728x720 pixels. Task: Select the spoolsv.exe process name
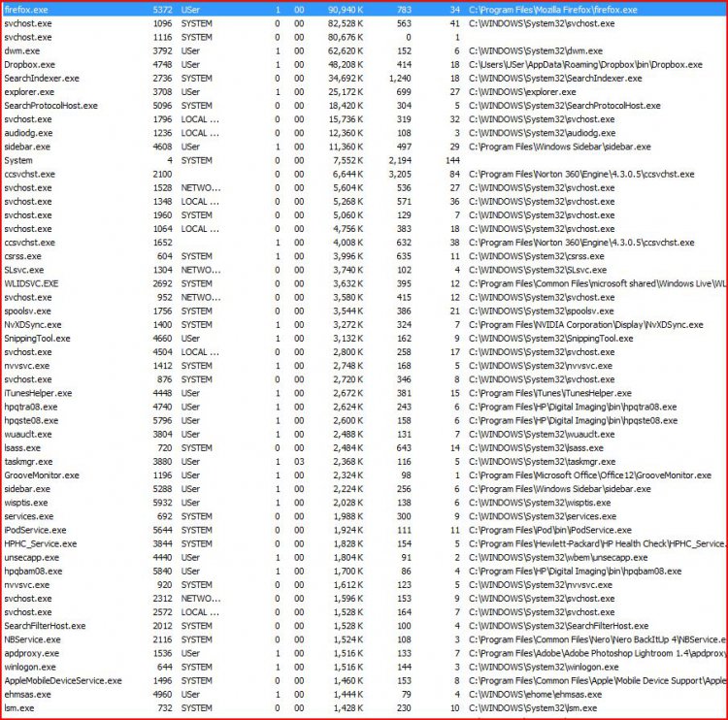pyautogui.click(x=28, y=311)
